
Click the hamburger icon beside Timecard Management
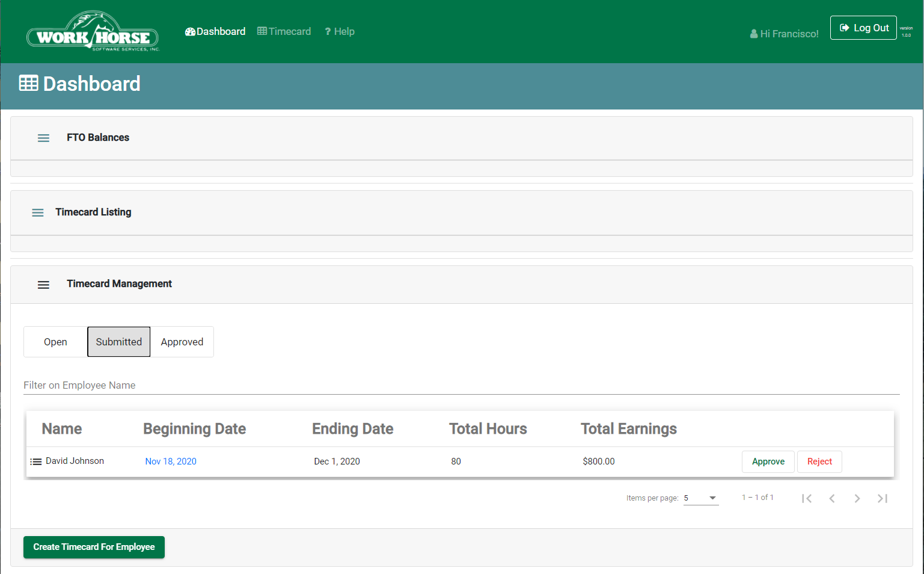click(43, 285)
